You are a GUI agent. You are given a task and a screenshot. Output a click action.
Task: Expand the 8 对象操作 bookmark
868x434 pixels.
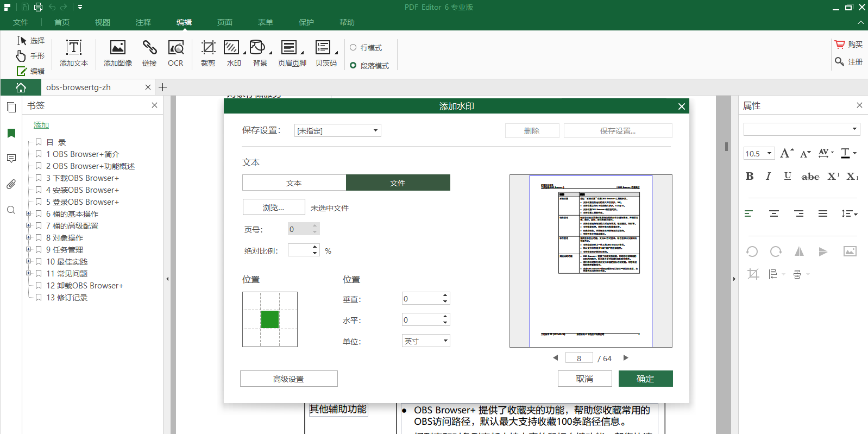coord(28,237)
